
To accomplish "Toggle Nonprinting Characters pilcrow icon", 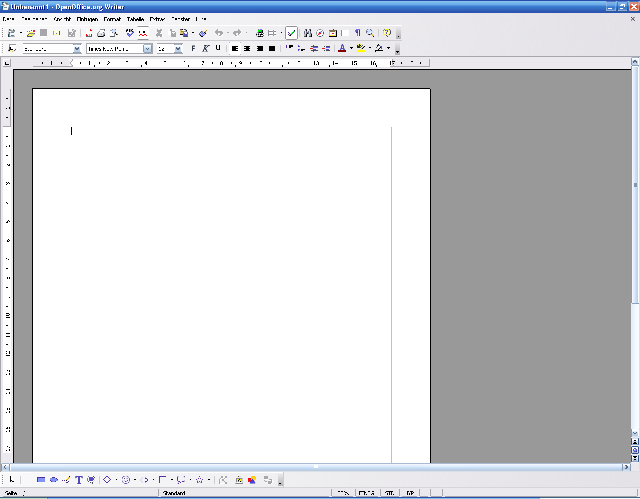I will pyautogui.click(x=358, y=33).
